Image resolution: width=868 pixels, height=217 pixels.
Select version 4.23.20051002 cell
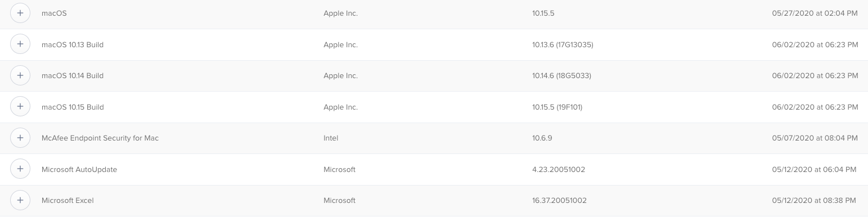point(558,169)
